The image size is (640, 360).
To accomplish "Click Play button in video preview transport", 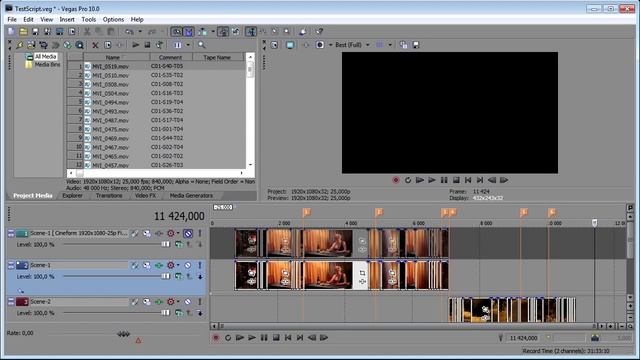I will (x=432, y=180).
